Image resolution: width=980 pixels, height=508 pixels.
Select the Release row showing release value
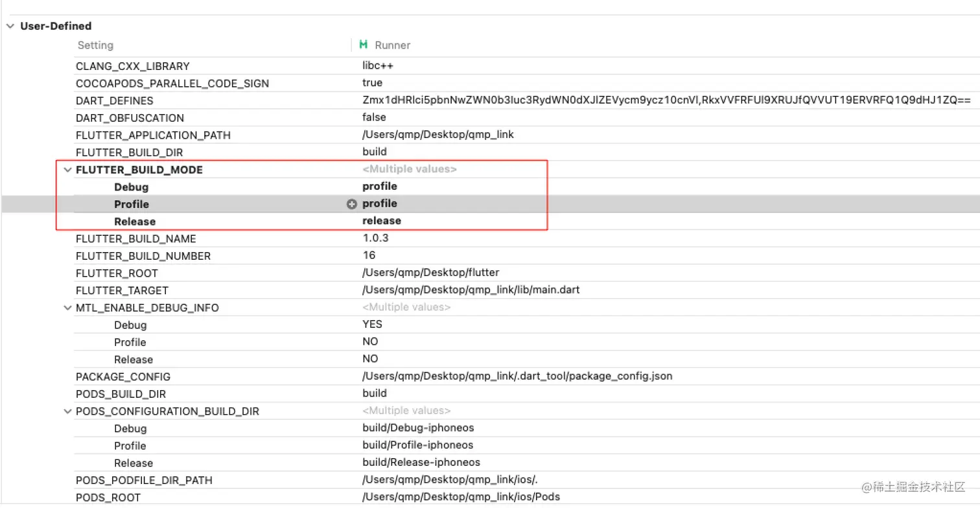[x=135, y=221]
